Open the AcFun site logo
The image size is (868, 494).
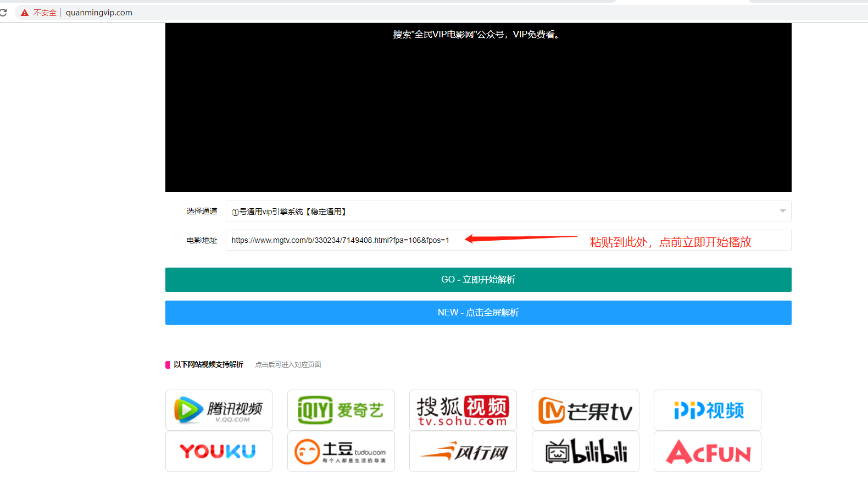point(707,451)
